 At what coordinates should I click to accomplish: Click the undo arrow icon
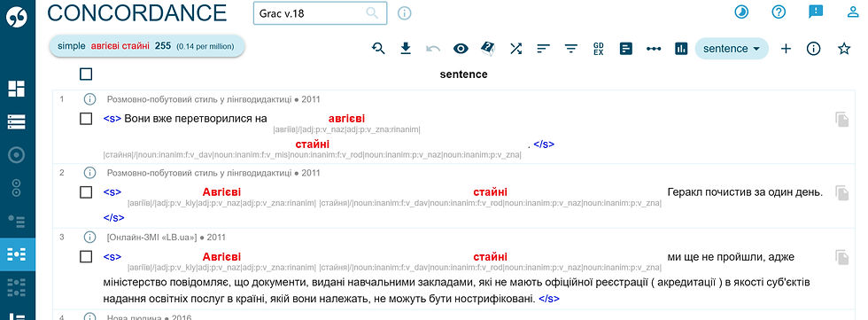coord(433,49)
